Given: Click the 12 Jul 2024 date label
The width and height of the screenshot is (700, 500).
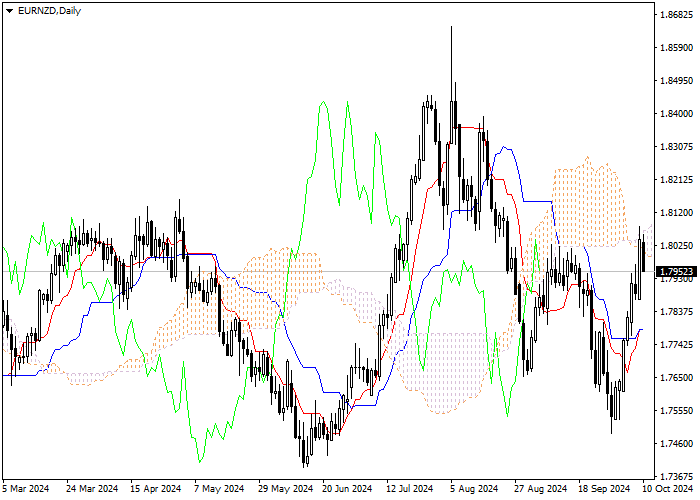Looking at the screenshot, I should 410,489.
